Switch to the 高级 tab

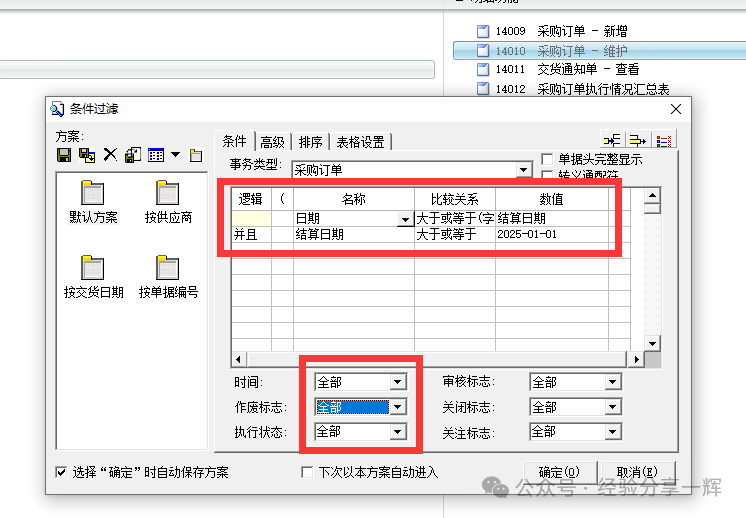(x=272, y=141)
